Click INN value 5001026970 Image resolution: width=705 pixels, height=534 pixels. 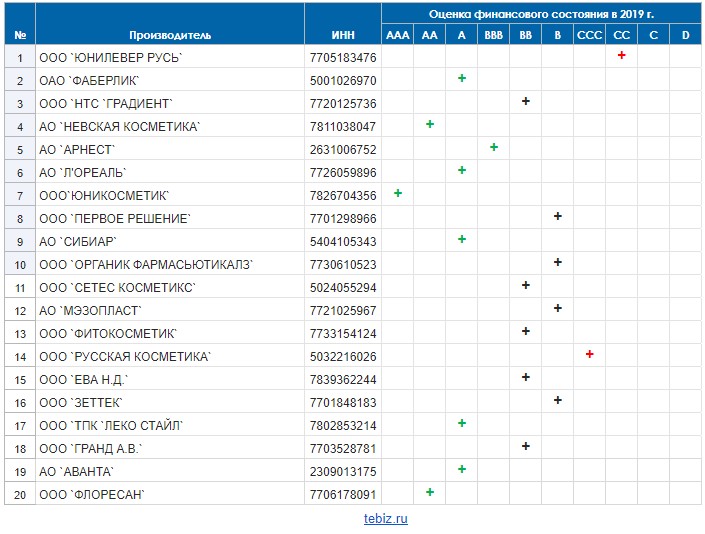(x=343, y=80)
